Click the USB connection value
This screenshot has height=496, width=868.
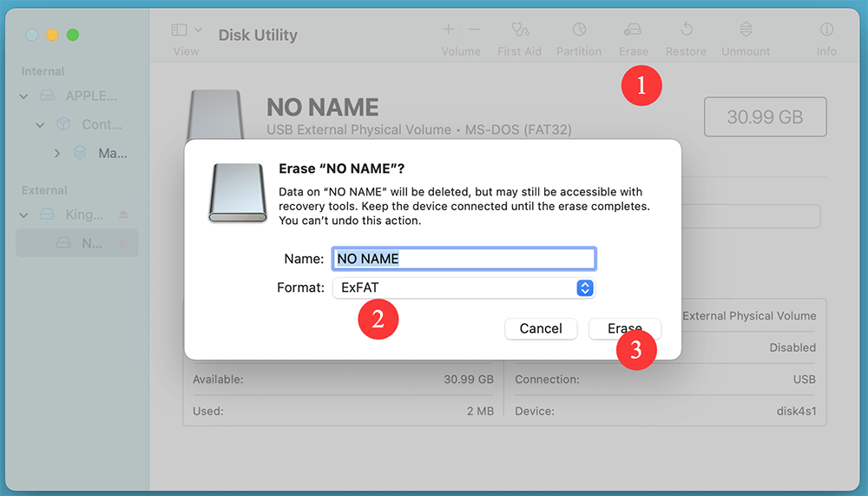805,380
